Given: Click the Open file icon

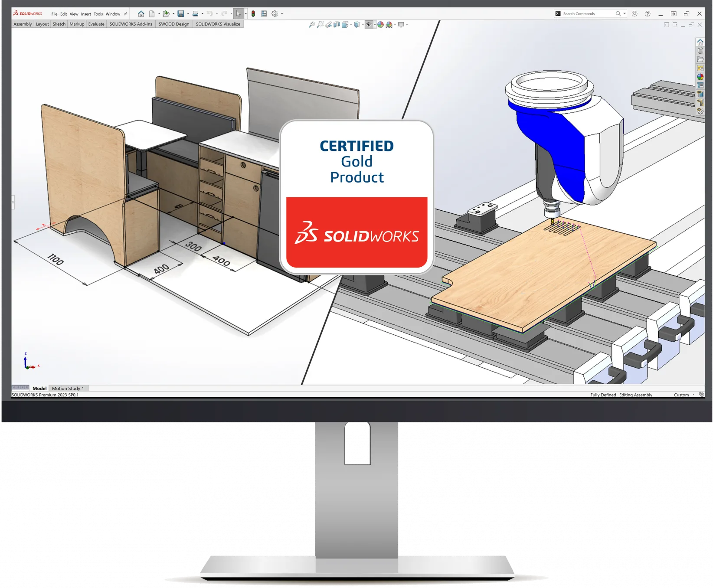Looking at the screenshot, I should pyautogui.click(x=166, y=14).
